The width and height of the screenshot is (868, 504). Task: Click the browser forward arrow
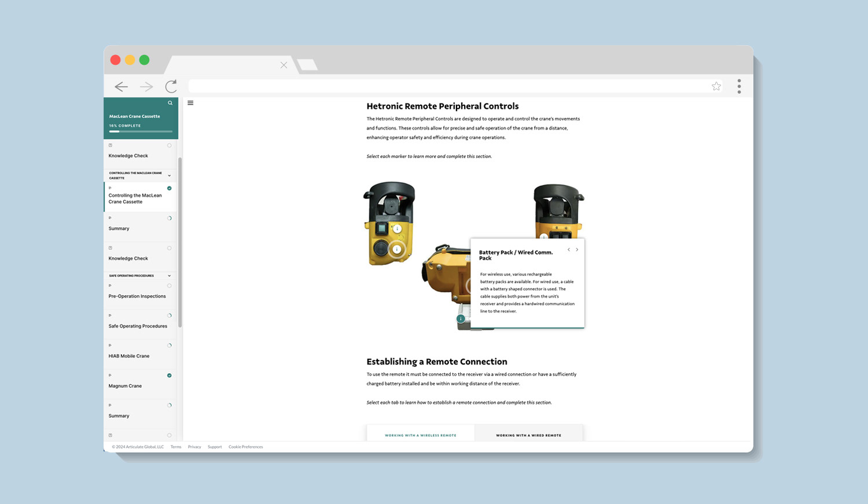[x=146, y=86]
